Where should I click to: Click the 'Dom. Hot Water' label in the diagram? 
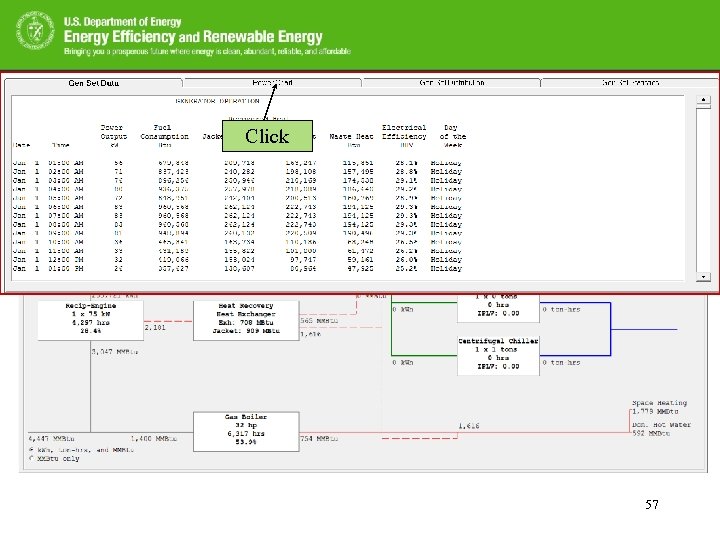(661, 425)
